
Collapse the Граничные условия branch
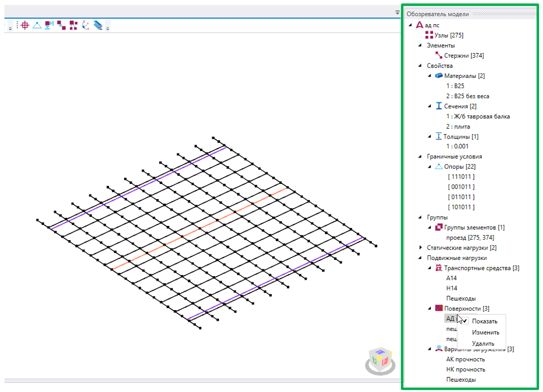(x=420, y=156)
